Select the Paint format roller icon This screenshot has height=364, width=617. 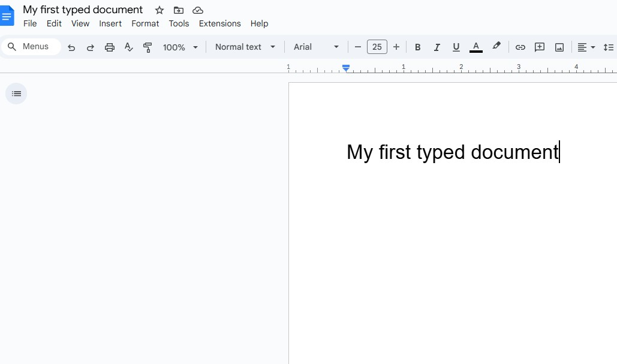coord(148,47)
